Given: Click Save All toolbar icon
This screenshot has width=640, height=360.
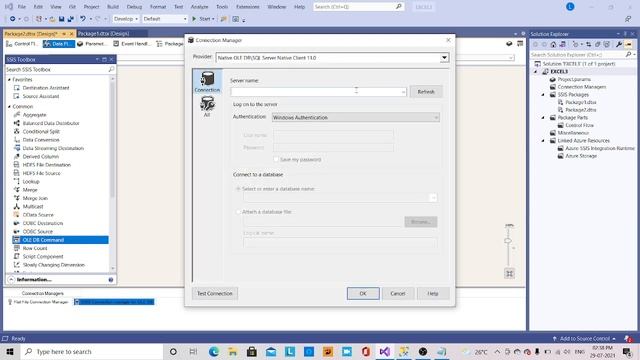Looking at the screenshot, I should pyautogui.click(x=71, y=19).
